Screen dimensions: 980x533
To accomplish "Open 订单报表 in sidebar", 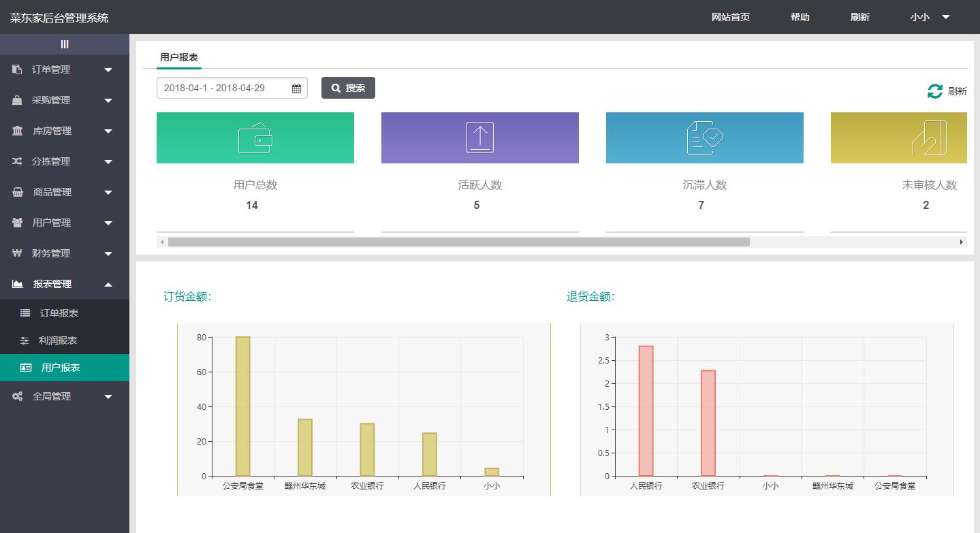I will (59, 313).
